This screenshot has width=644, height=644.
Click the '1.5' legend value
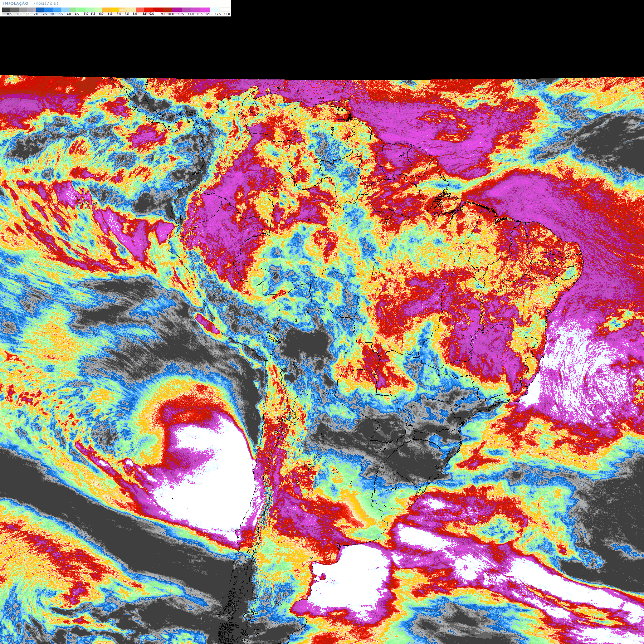coord(27,14)
